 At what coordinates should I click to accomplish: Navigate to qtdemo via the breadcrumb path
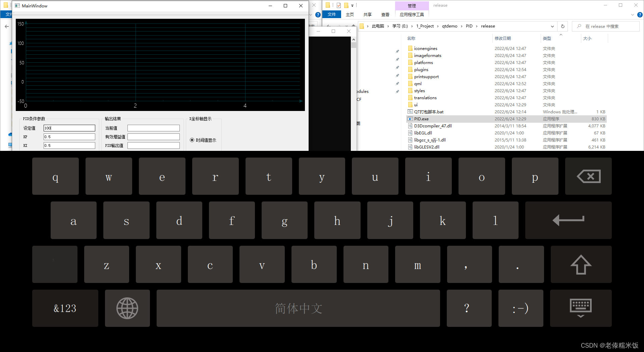[x=449, y=26]
